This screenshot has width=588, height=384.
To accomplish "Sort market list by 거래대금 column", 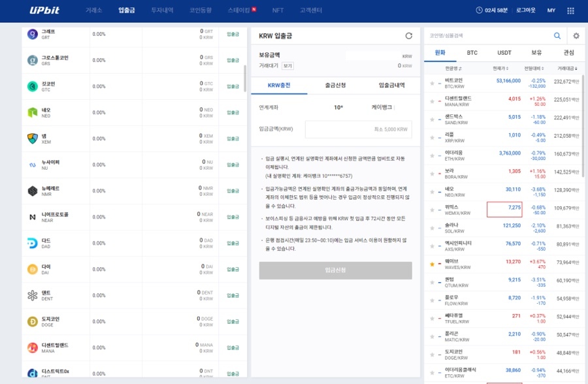I will pos(567,69).
